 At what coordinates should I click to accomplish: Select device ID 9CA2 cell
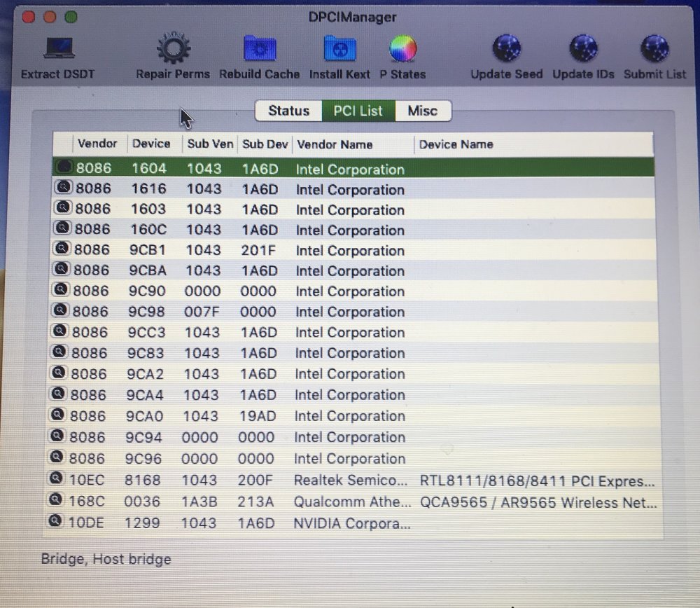tap(145, 374)
